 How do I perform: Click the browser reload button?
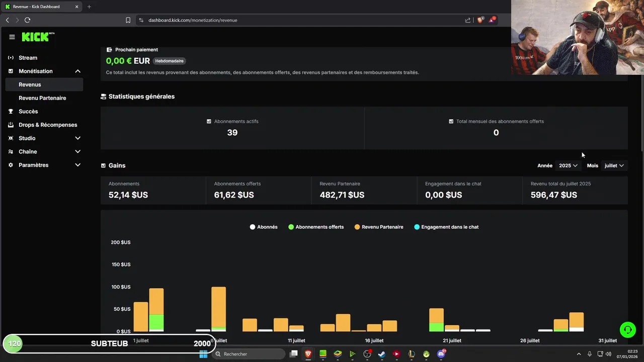coord(27,20)
